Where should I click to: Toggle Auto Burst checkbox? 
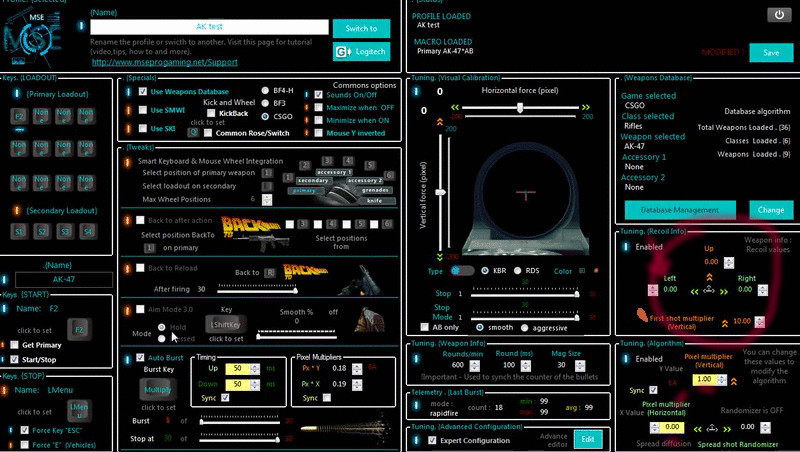point(140,358)
